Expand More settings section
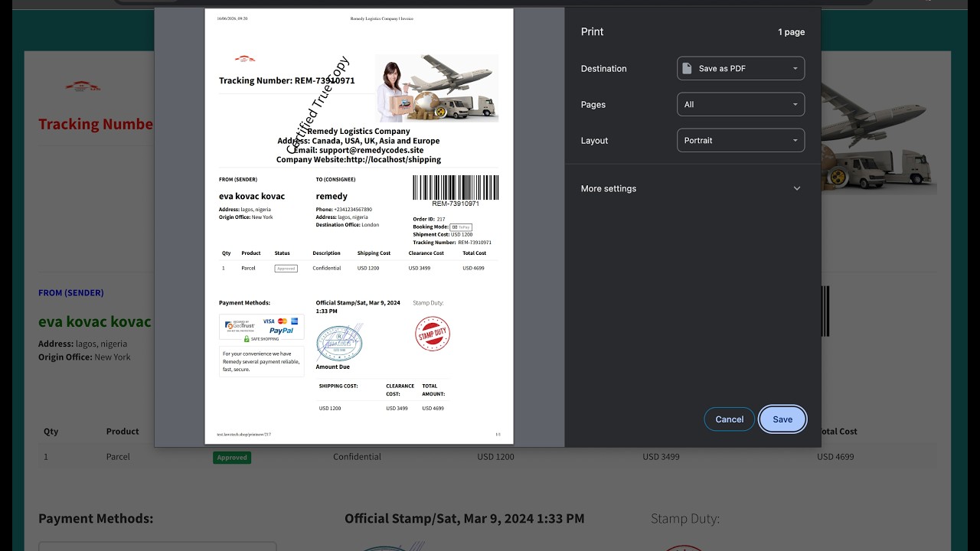980x551 pixels. [x=692, y=188]
